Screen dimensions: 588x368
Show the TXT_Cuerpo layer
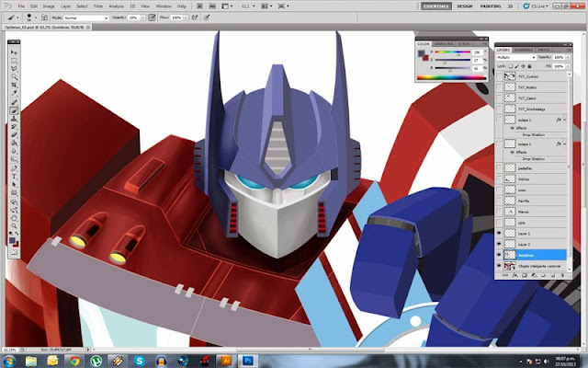coord(499,76)
